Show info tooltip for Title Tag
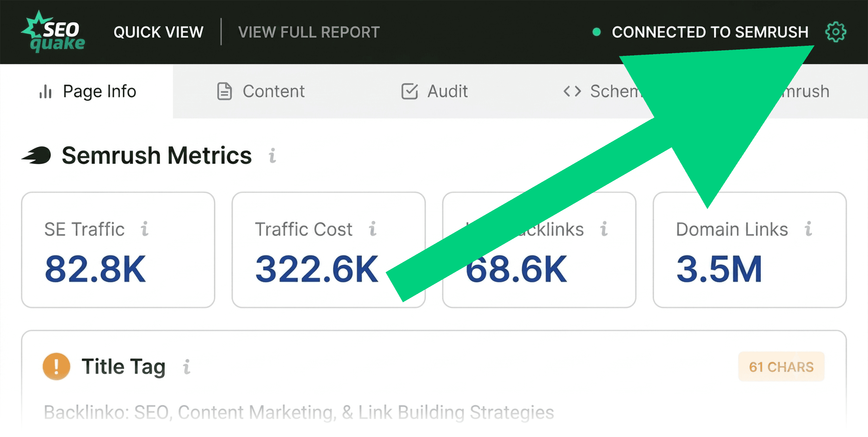The width and height of the screenshot is (868, 437). (x=187, y=367)
